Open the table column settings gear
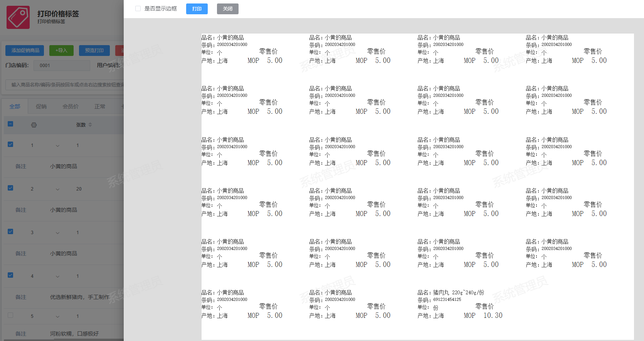The width and height of the screenshot is (644, 341). click(x=34, y=125)
